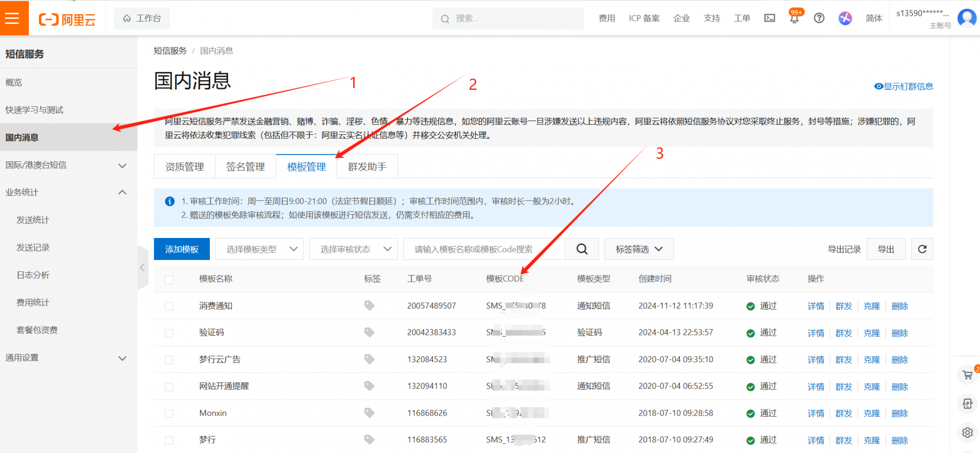Open the hamburger menu in the top-left corner

(x=12, y=18)
